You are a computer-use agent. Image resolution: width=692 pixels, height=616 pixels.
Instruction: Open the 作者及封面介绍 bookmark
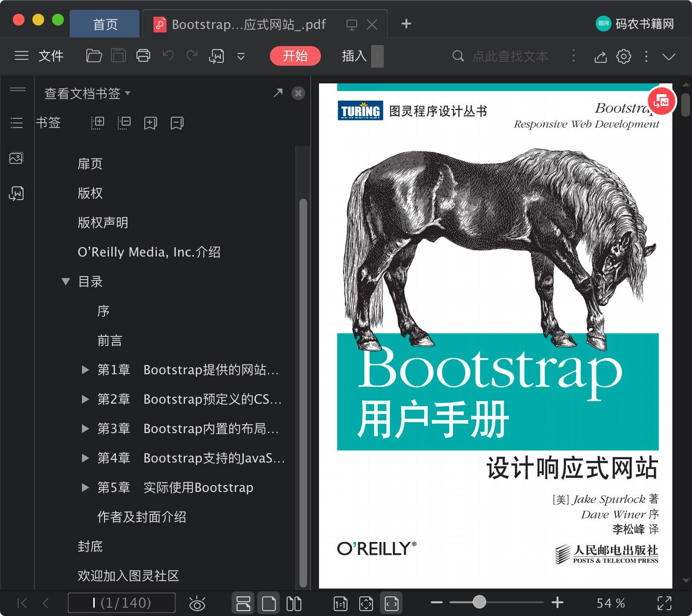pos(142,517)
